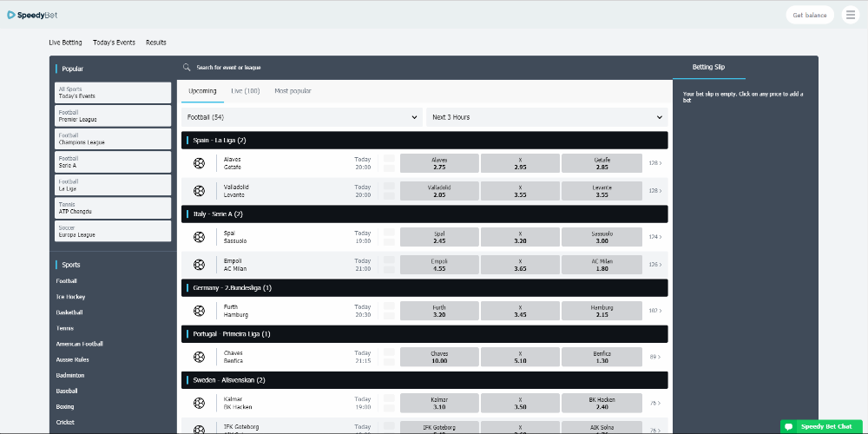Select American Football in Sports list
The width and height of the screenshot is (868, 434).
pos(79,344)
